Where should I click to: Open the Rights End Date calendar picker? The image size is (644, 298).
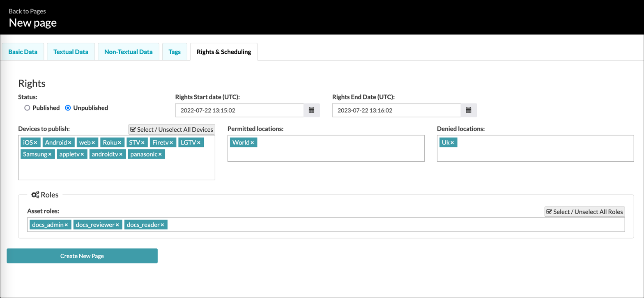[x=469, y=110]
